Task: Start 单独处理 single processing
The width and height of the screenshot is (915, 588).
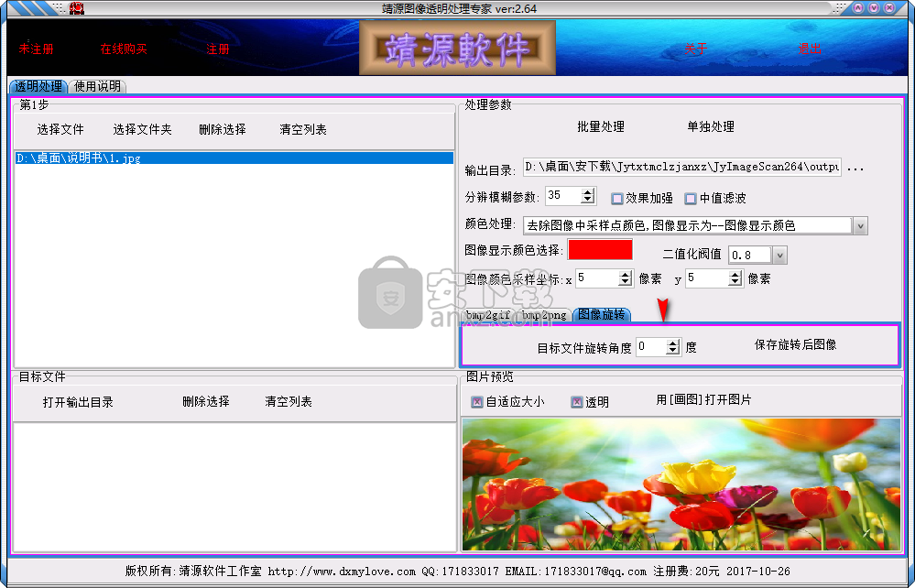Action: point(711,126)
